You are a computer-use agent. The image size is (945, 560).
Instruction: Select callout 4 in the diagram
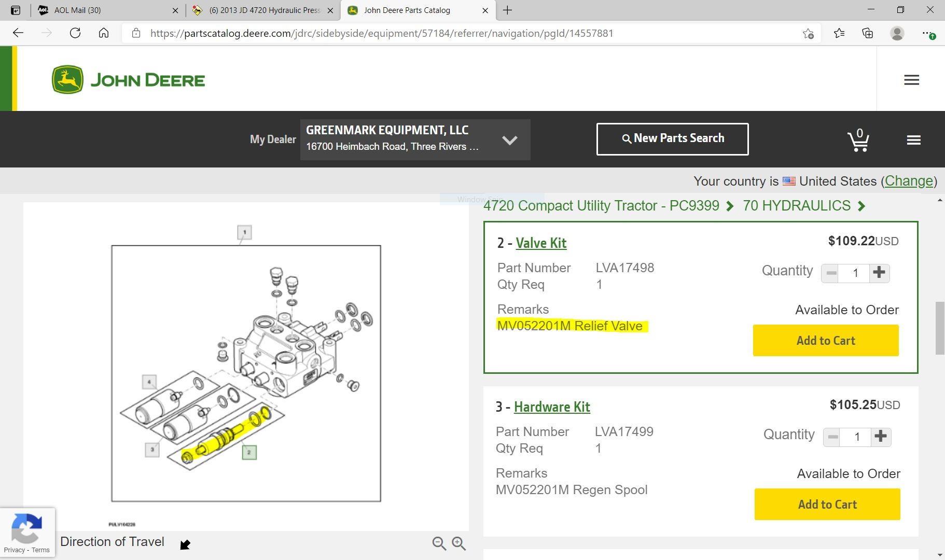(149, 382)
